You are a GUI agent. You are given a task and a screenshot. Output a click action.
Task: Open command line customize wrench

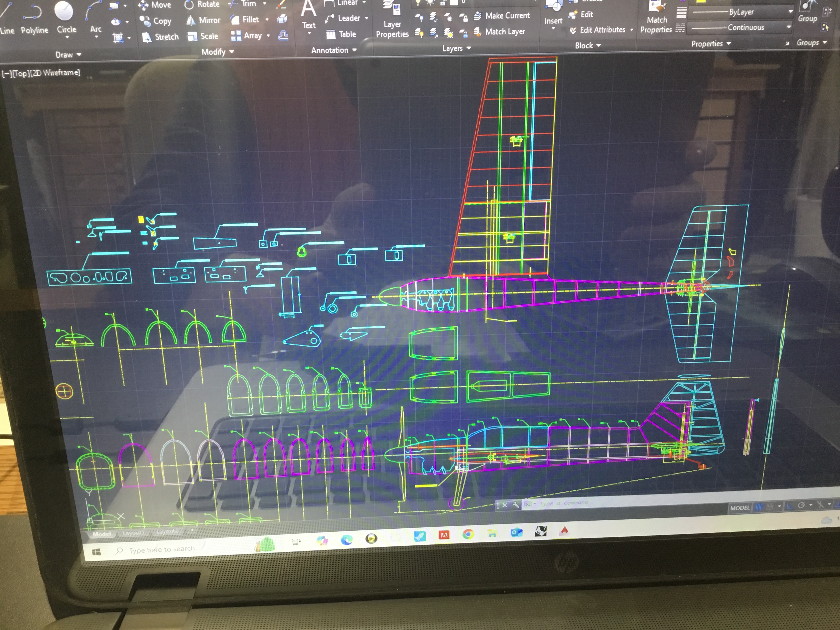515,505
